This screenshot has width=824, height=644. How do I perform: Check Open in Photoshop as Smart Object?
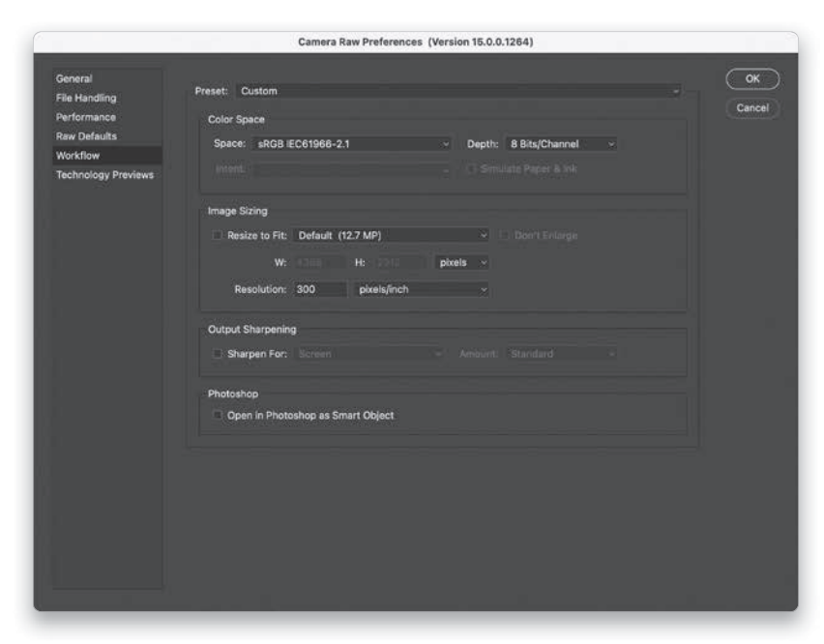point(218,415)
